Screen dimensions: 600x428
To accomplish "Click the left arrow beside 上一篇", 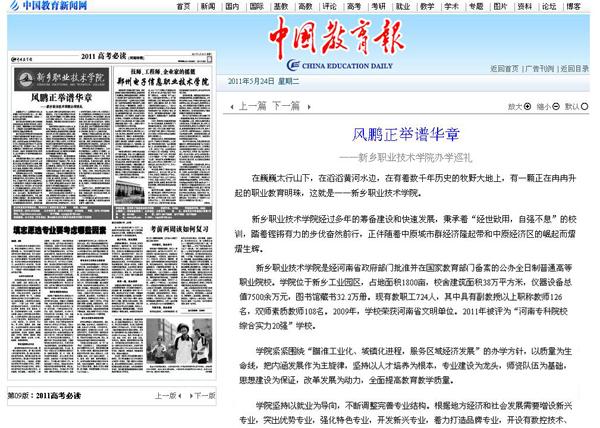I will click(x=233, y=105).
